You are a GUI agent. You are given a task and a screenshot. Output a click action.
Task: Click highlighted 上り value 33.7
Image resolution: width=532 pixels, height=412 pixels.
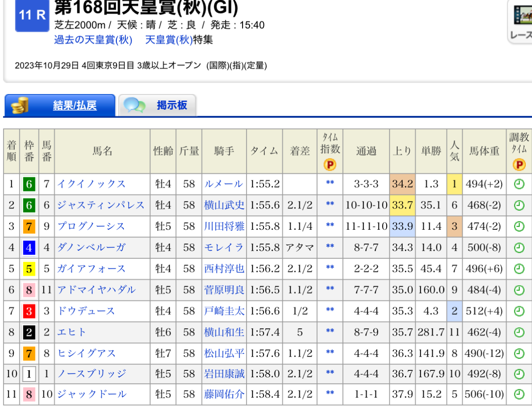402,205
